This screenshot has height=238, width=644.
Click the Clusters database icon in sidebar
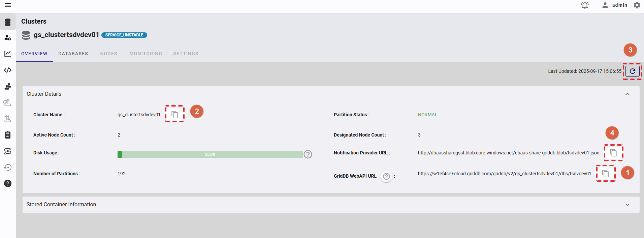[8, 22]
